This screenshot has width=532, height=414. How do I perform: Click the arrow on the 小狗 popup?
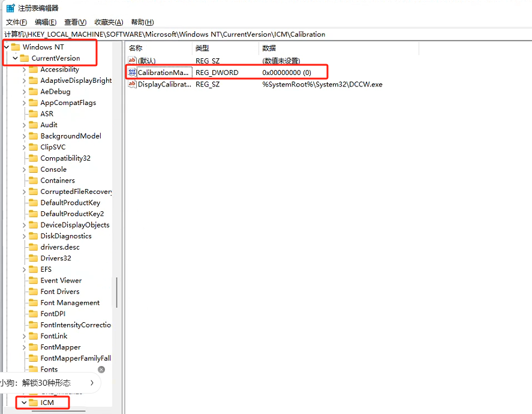pyautogui.click(x=92, y=383)
